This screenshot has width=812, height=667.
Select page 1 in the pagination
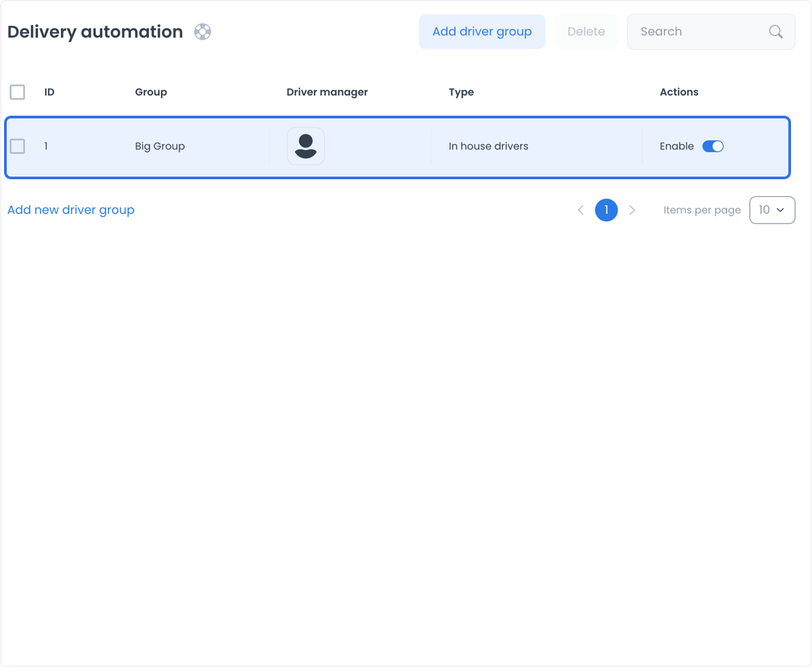click(x=606, y=210)
